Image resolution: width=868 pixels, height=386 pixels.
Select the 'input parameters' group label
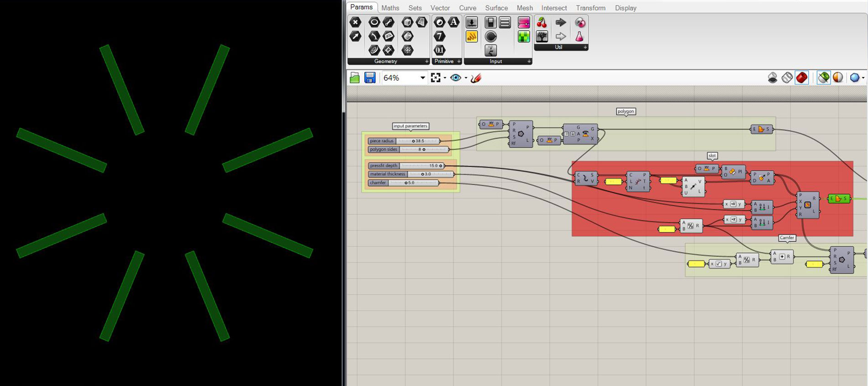pyautogui.click(x=410, y=126)
